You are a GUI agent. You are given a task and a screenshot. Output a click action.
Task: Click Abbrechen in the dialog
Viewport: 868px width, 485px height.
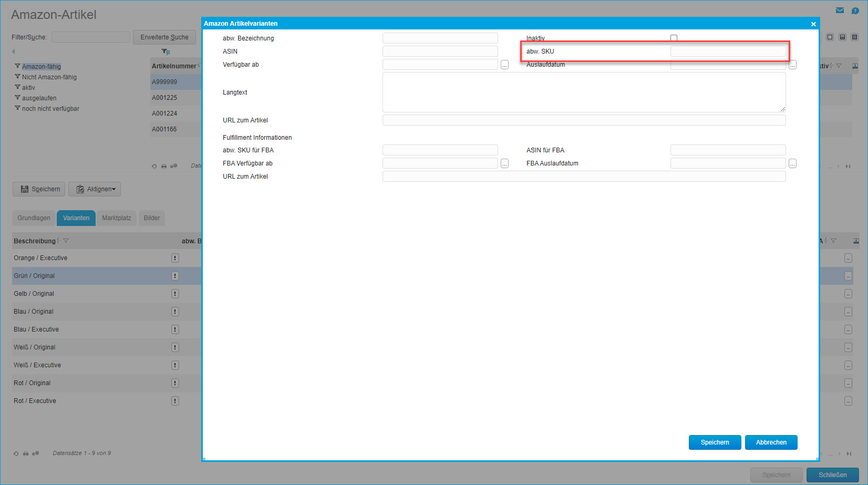point(771,442)
